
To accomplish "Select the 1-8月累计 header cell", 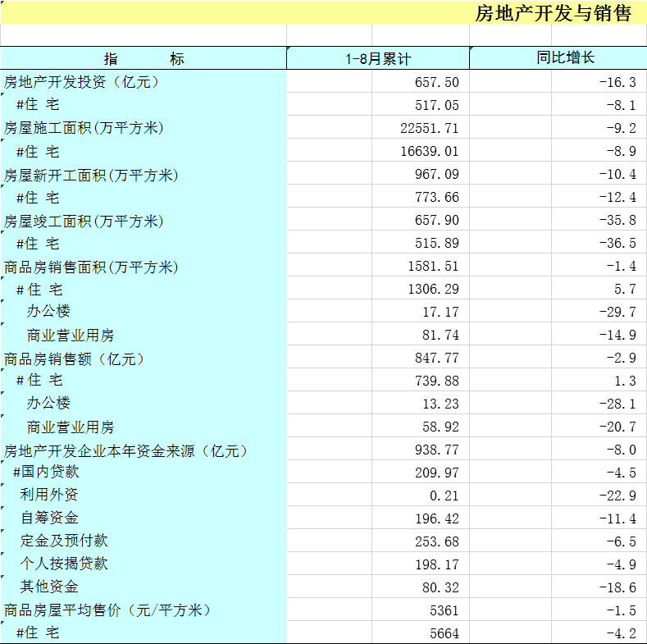I will pos(377,59).
